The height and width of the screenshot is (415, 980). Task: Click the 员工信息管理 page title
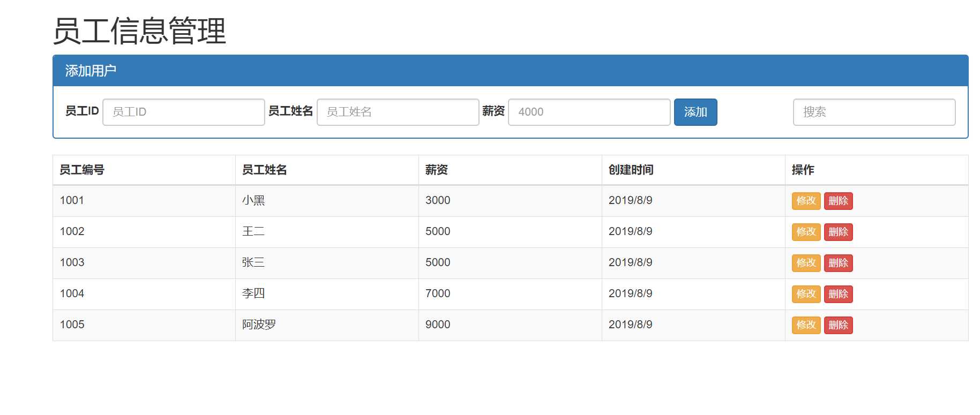tap(139, 31)
